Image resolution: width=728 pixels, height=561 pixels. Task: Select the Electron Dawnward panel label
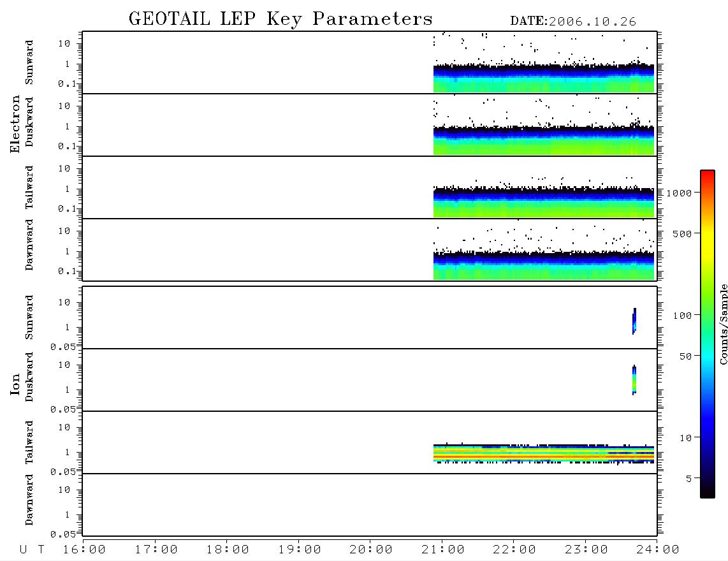[x=29, y=245]
